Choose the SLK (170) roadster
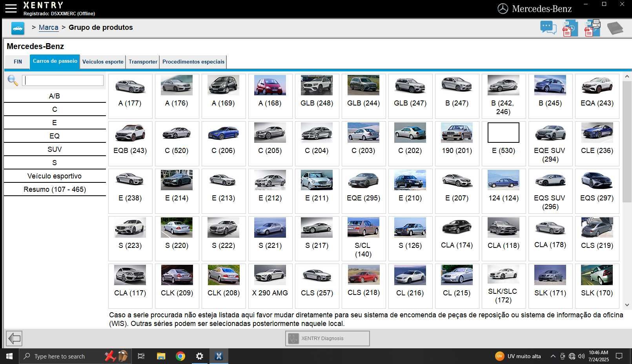This screenshot has height=364, width=632. [597, 286]
